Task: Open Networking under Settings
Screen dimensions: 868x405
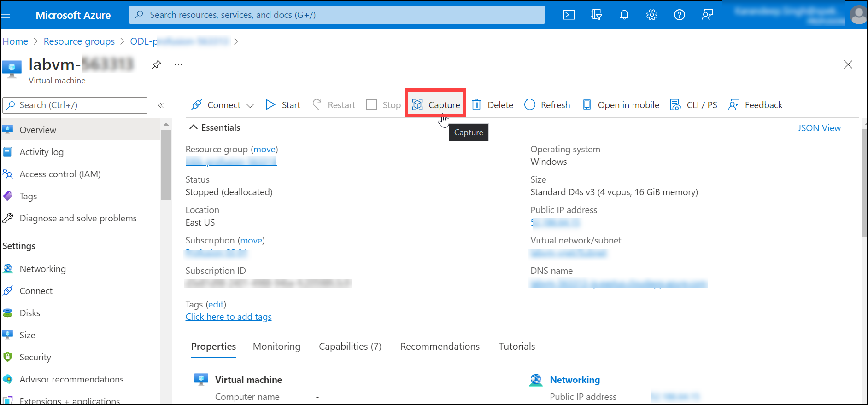Action: point(80,269)
